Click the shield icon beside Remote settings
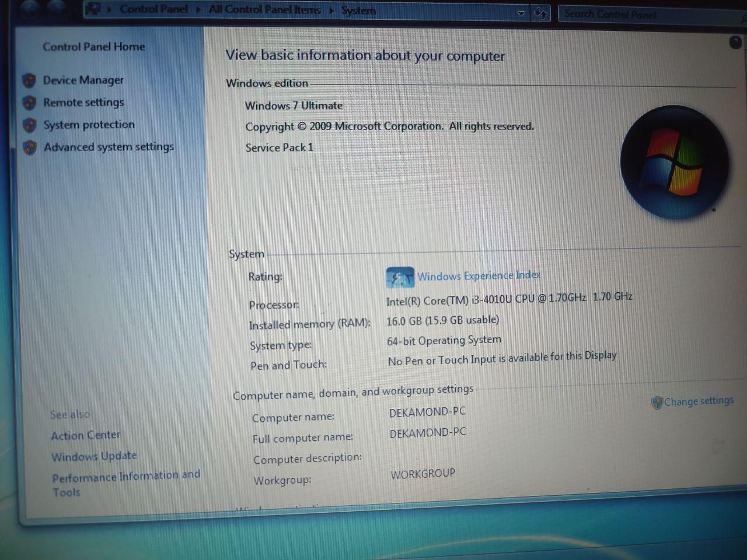This screenshot has width=747, height=560. click(x=29, y=103)
